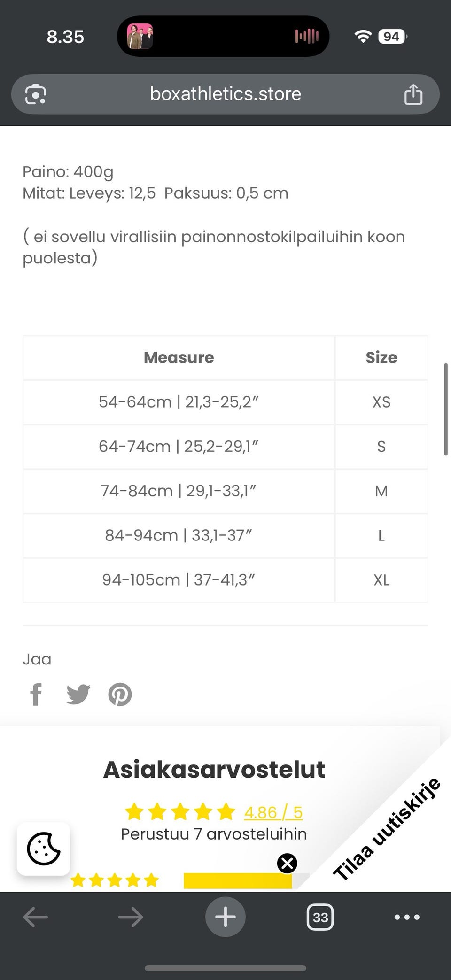Tap the Size column header
This screenshot has height=980, width=451.
(x=381, y=357)
